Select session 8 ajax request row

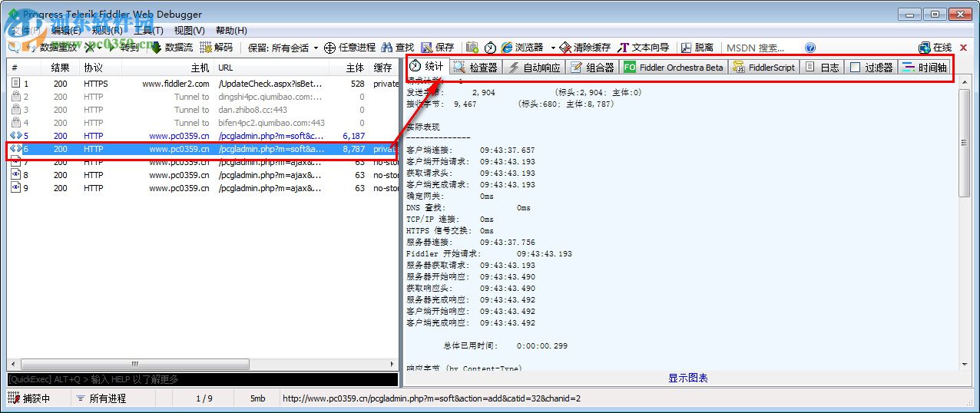pyautogui.click(x=203, y=175)
